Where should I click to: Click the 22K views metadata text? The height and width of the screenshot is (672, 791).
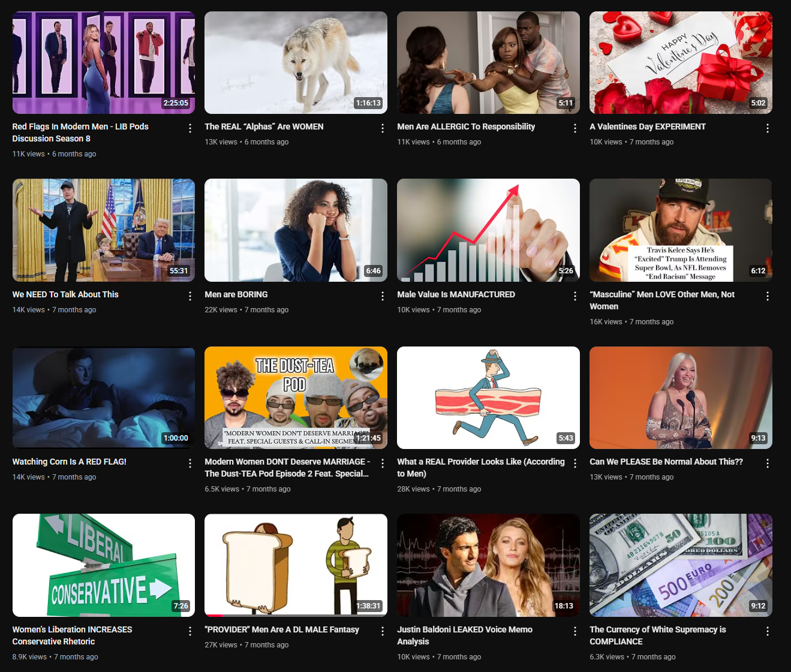click(221, 310)
